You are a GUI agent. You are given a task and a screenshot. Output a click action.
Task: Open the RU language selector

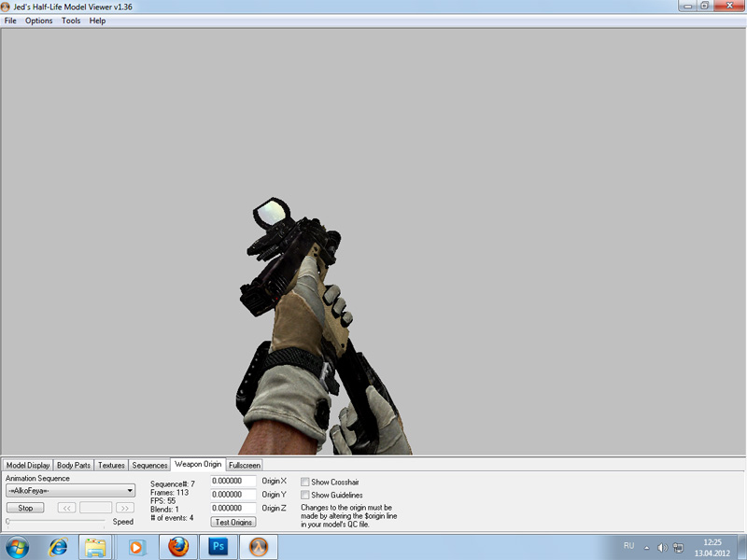click(x=628, y=546)
